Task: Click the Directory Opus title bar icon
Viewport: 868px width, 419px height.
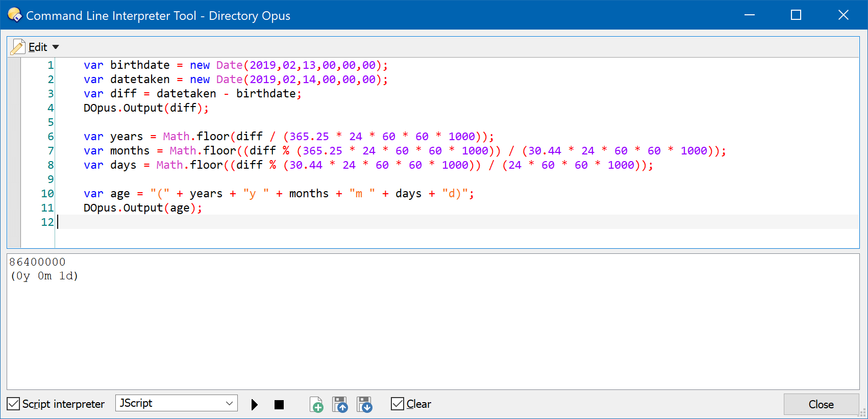Action: tap(15, 15)
